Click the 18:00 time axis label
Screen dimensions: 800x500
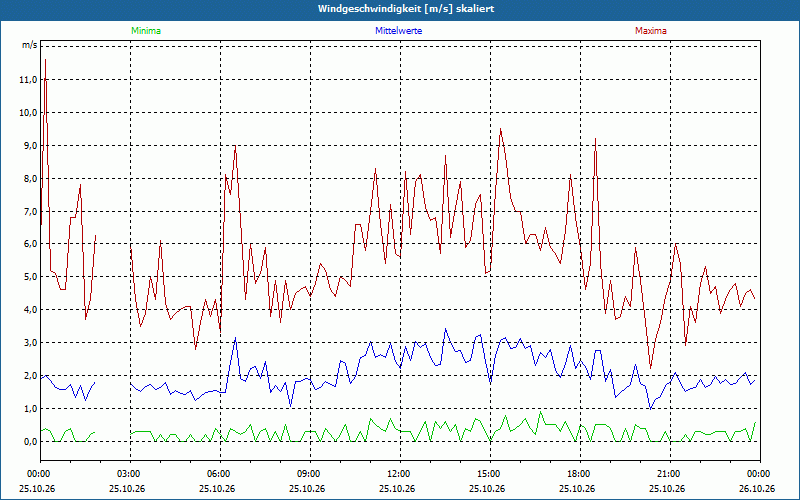click(580, 474)
